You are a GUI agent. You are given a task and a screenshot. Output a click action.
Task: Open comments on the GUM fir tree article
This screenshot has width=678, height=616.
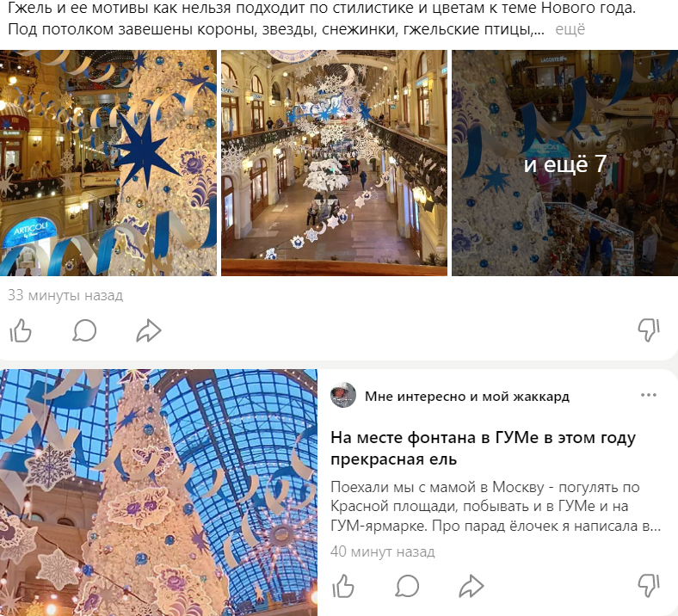(x=407, y=586)
